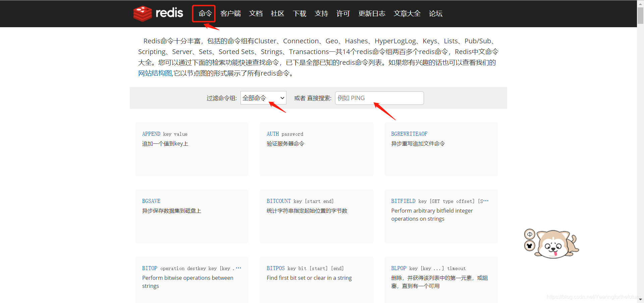This screenshot has height=303, width=644.
Task: Open the 更新日志 navigation item
Action: (372, 13)
